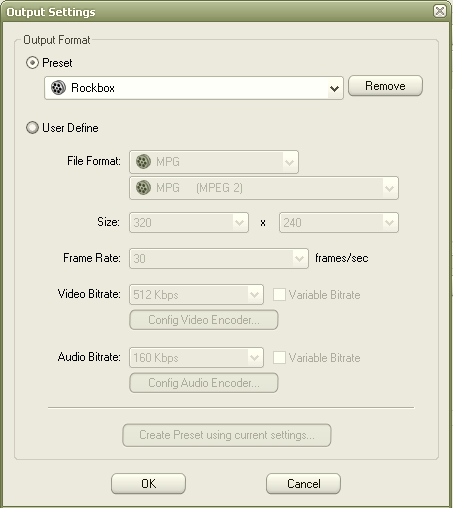Screen dimensions: 453x508
Task: Open the MPG (MPEG 2) codec dropdown
Action: (x=389, y=188)
